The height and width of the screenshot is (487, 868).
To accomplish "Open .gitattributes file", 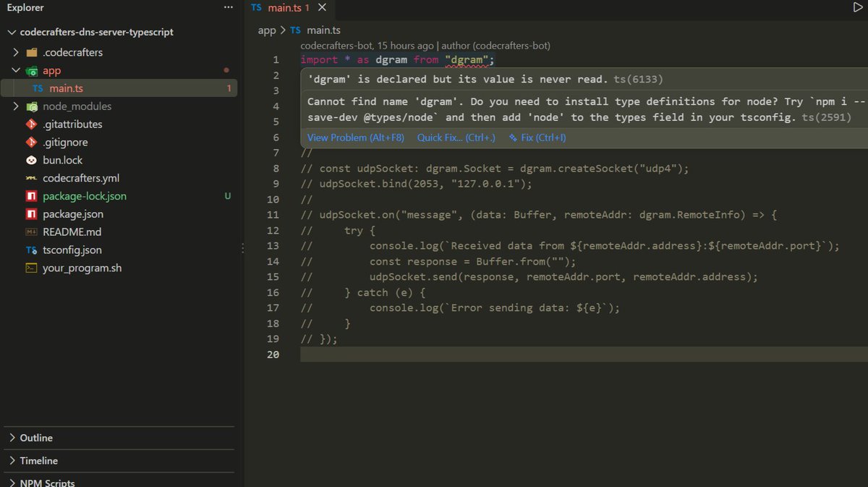I will (72, 124).
